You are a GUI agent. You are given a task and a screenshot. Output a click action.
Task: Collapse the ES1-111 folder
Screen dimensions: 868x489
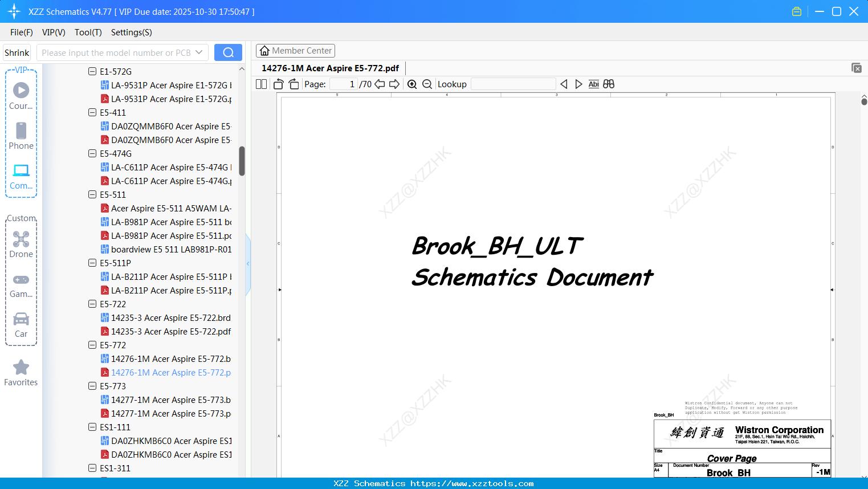click(92, 427)
